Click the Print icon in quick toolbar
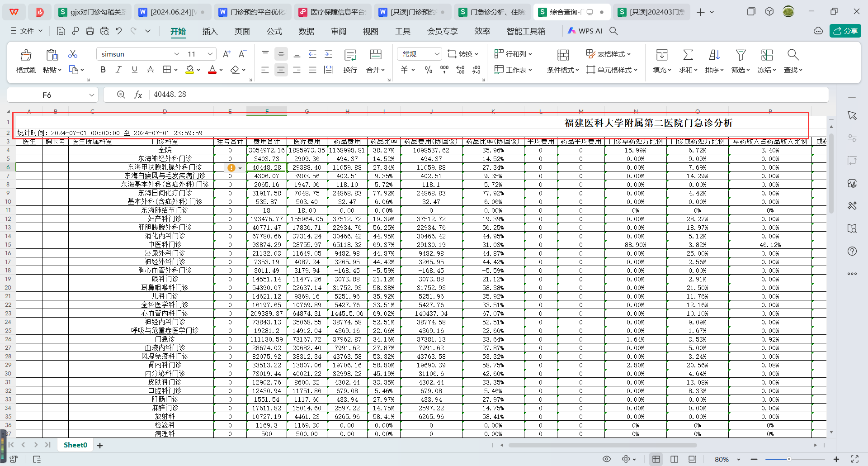Image resolution: width=868 pixels, height=466 pixels. [x=90, y=31]
